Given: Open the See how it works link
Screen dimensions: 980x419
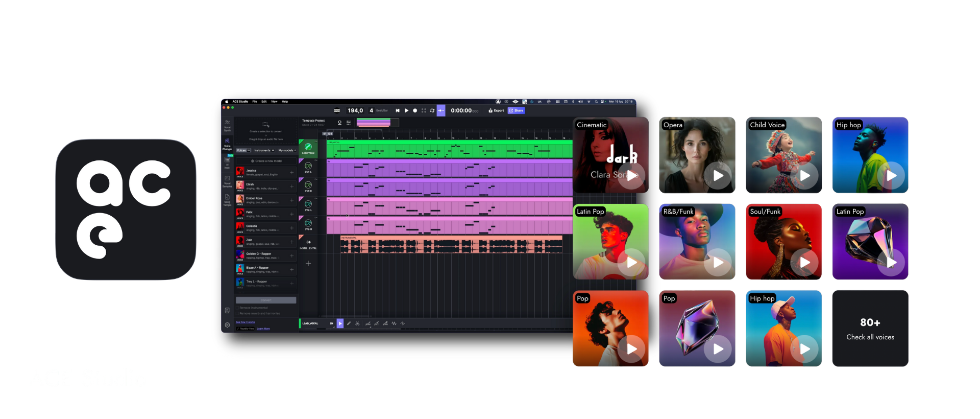Looking at the screenshot, I should point(245,322).
